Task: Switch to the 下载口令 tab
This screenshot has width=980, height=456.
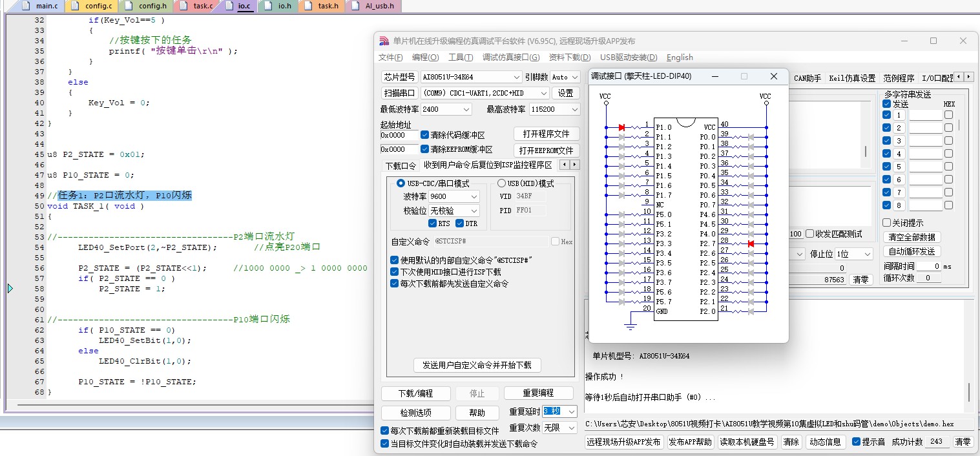Action: [400, 165]
